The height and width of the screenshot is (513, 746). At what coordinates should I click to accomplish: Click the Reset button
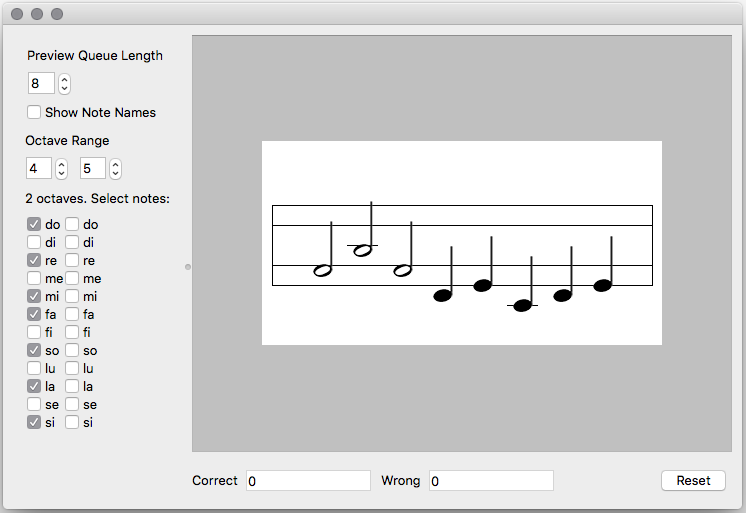pos(693,480)
